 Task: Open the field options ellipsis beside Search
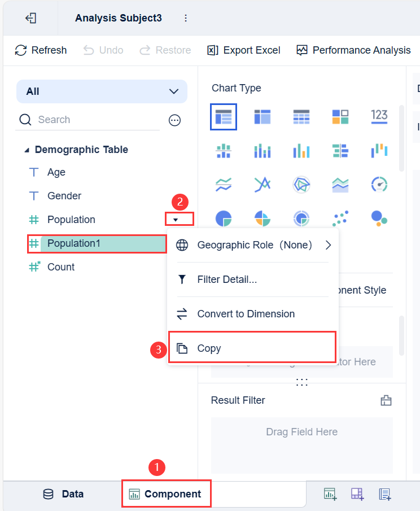pos(175,120)
